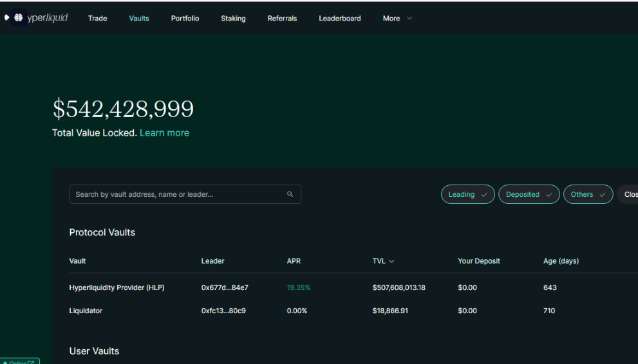Expand the More dropdown menu
This screenshot has width=638, height=364.
[397, 18]
